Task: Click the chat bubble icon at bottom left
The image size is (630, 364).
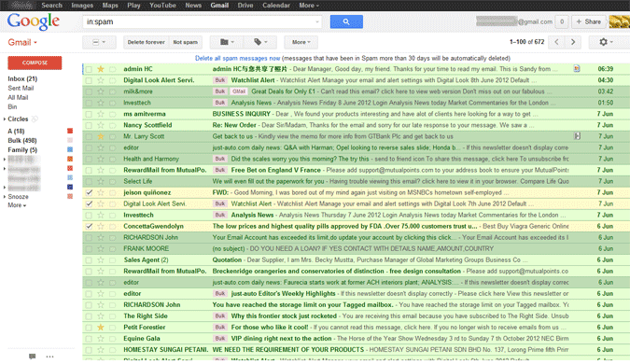Action: 32,357
